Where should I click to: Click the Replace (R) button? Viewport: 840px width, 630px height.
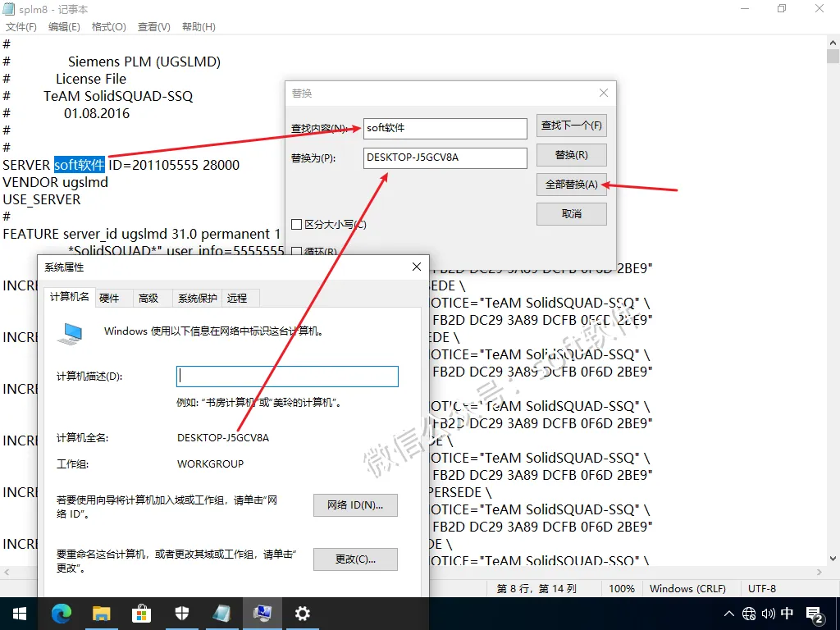(572, 155)
